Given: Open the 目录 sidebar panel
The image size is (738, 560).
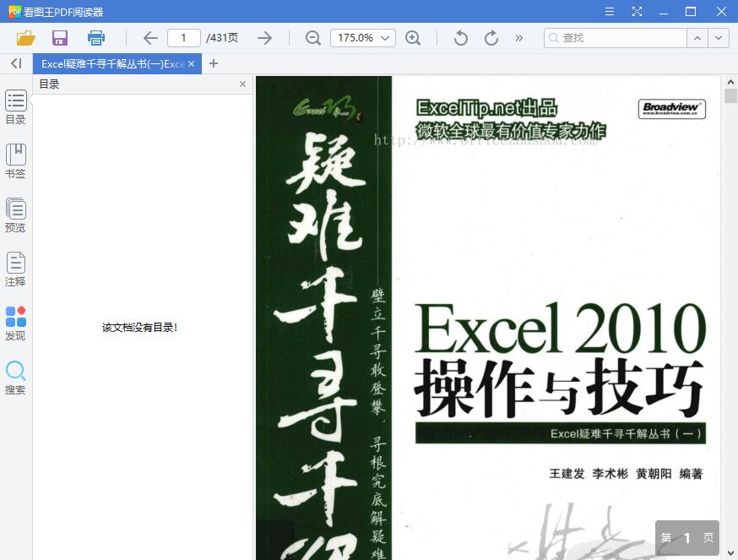Looking at the screenshot, I should 15,107.
